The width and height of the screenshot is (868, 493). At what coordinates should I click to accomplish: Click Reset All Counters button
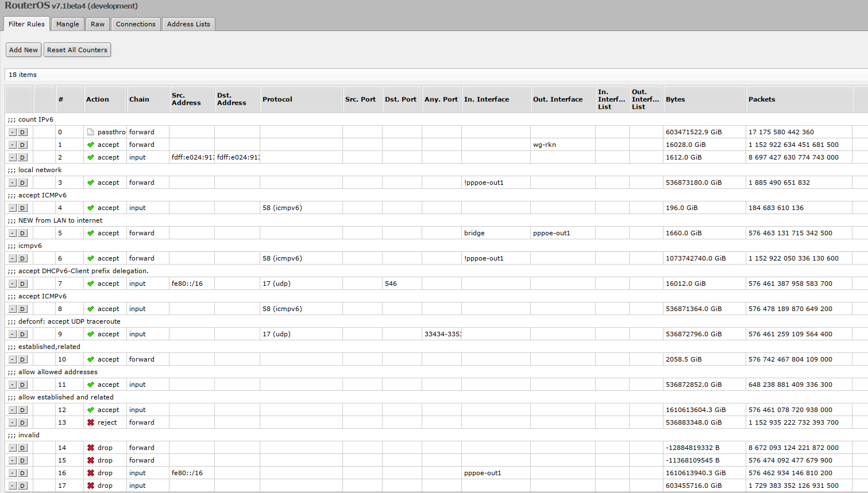coord(77,50)
